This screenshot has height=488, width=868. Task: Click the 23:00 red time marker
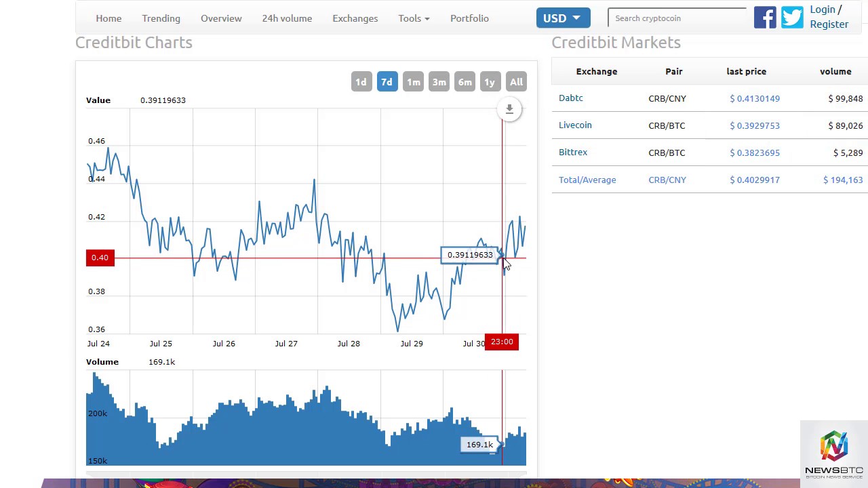point(502,342)
